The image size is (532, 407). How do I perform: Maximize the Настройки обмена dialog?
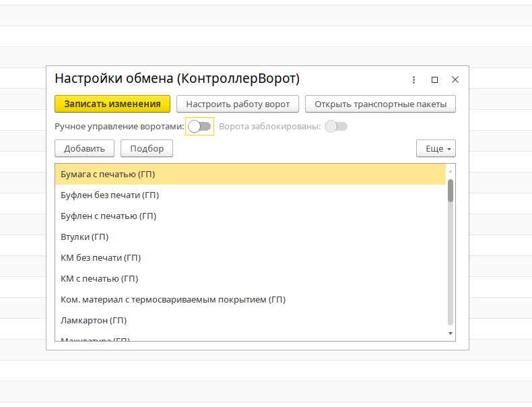pyautogui.click(x=434, y=80)
